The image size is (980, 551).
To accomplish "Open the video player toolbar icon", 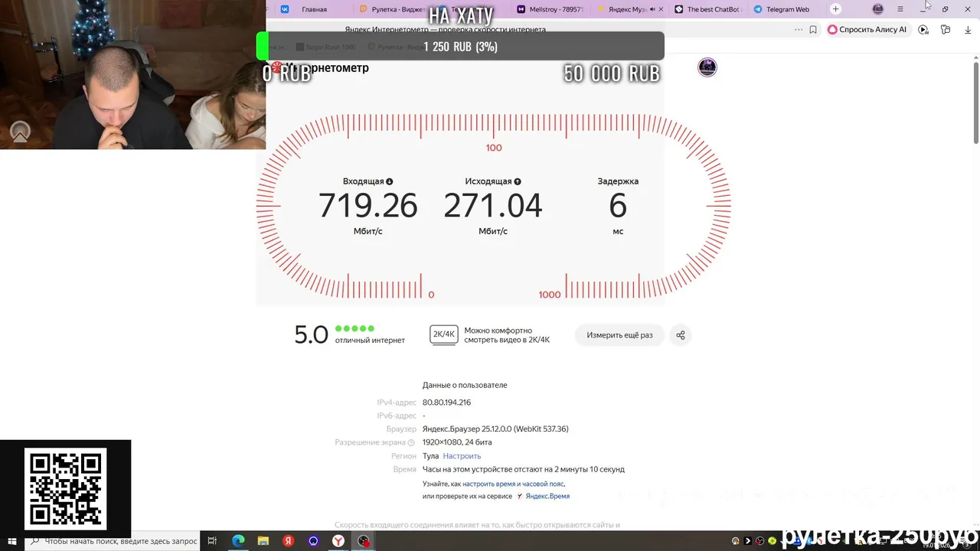I will (923, 30).
